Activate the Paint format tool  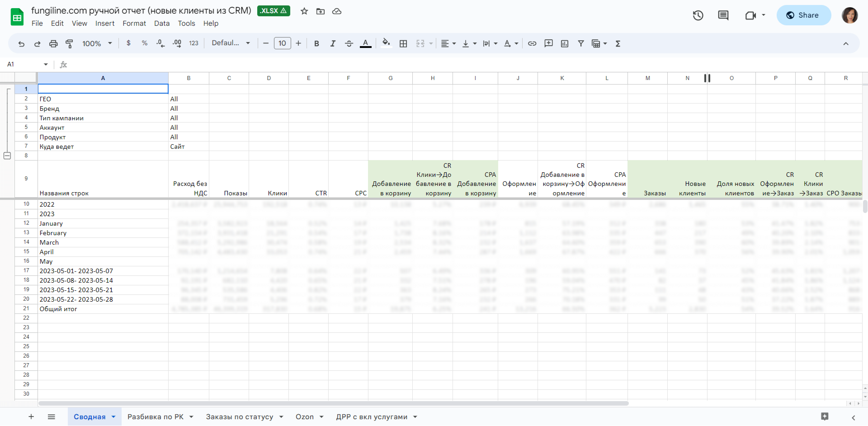coord(69,43)
